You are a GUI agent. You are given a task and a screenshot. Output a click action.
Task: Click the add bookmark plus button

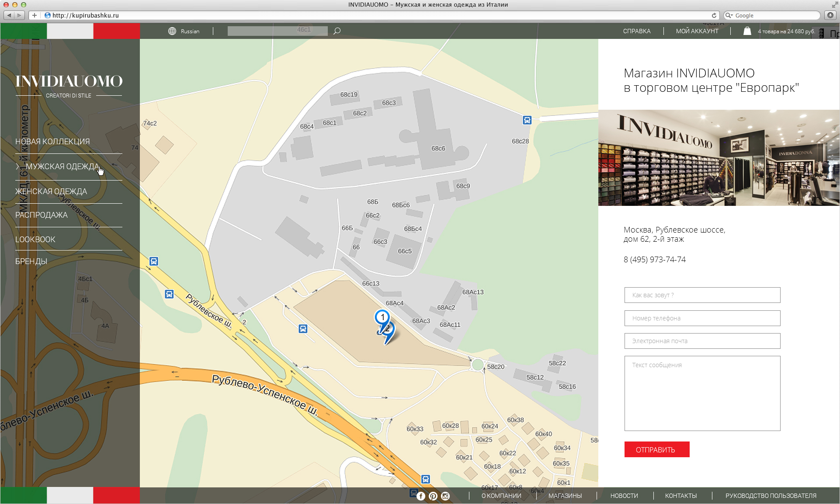34,15
